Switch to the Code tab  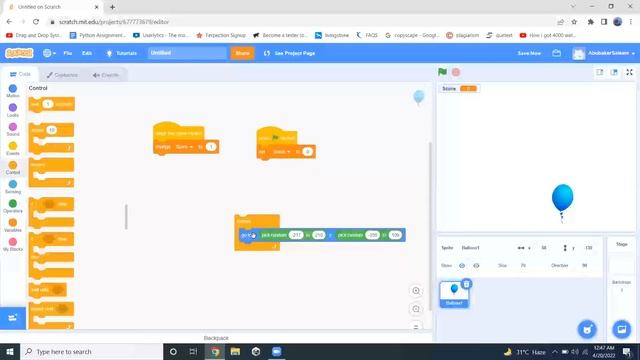tap(20, 74)
